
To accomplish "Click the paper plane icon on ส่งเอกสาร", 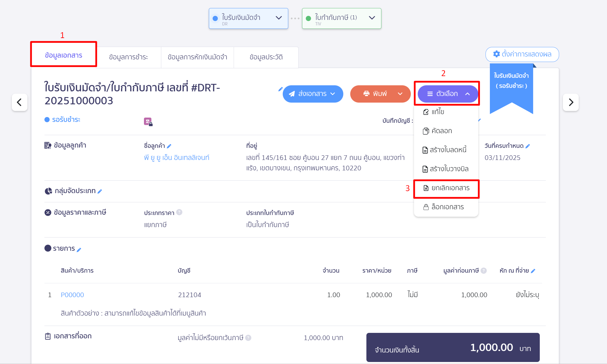I will (x=292, y=94).
